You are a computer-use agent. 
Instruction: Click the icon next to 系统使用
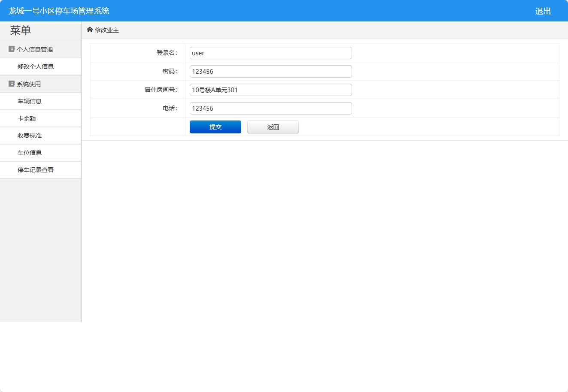click(x=11, y=84)
